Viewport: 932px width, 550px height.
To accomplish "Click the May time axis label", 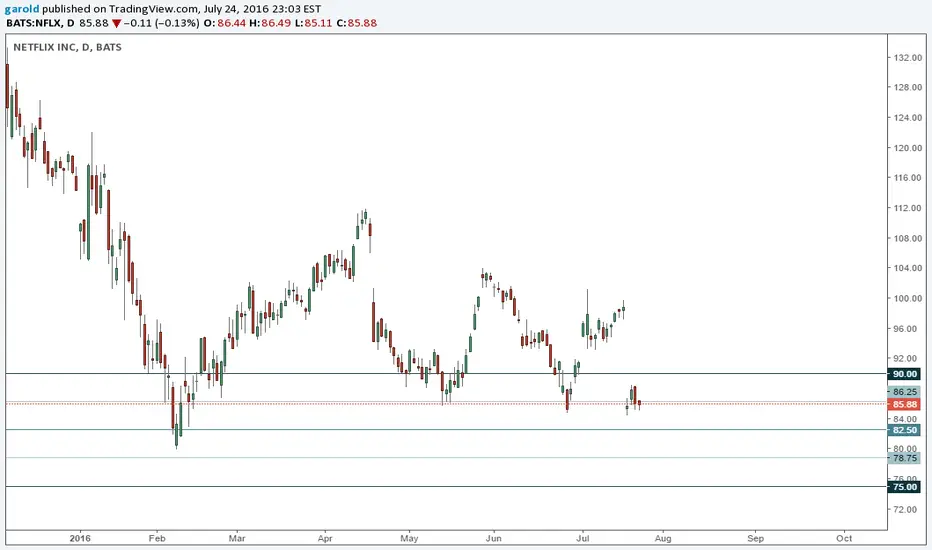I will tap(409, 538).
